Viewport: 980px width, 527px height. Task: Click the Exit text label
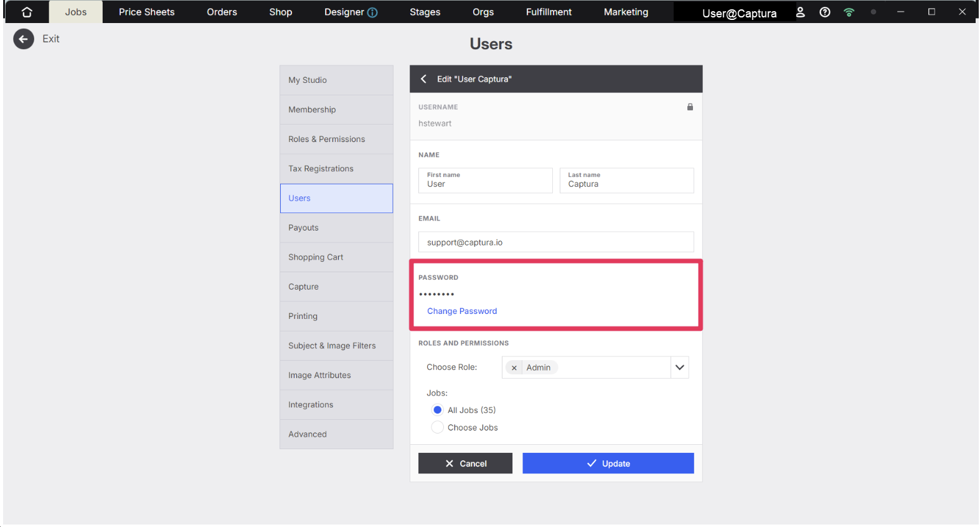(51, 39)
